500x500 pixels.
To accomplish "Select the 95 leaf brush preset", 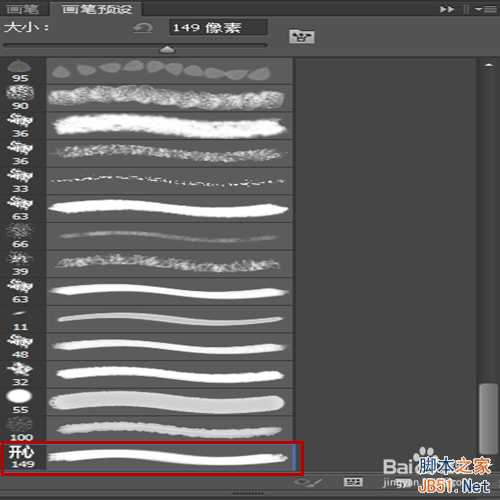I will click(147, 71).
